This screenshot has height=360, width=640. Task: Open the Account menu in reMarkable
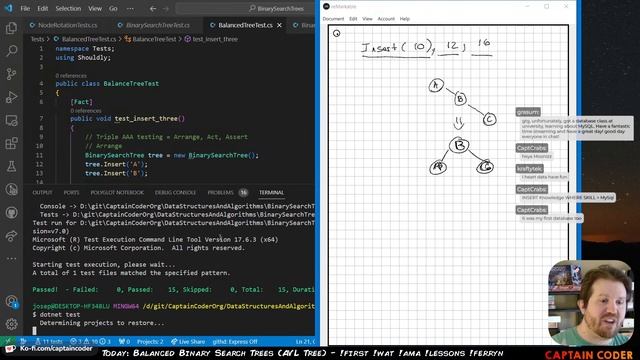pos(386,19)
